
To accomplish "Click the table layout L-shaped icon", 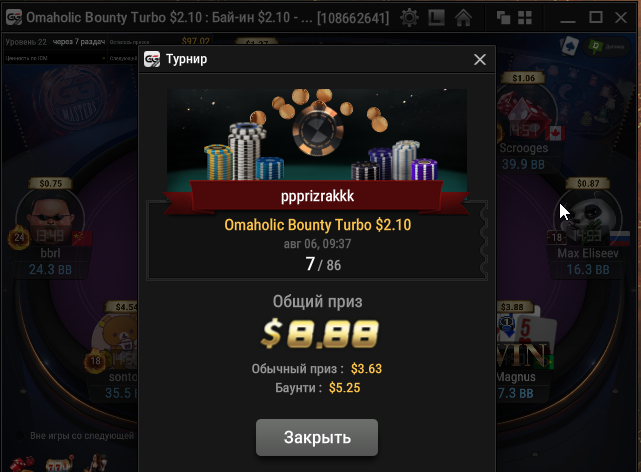I will 436,18.
